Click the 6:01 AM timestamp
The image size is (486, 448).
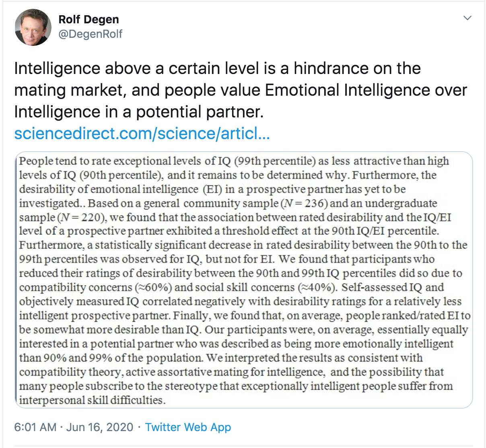(x=35, y=427)
